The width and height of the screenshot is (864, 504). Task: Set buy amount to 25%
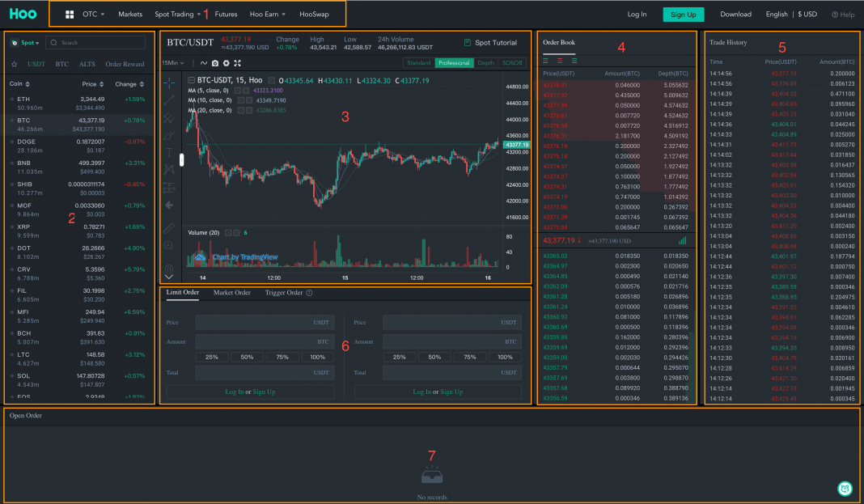point(212,358)
